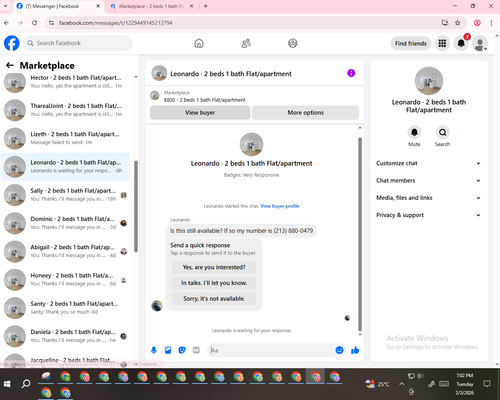Viewport: 500px width, 400px height.
Task: Open the Abigail conversation
Action: click(x=65, y=251)
